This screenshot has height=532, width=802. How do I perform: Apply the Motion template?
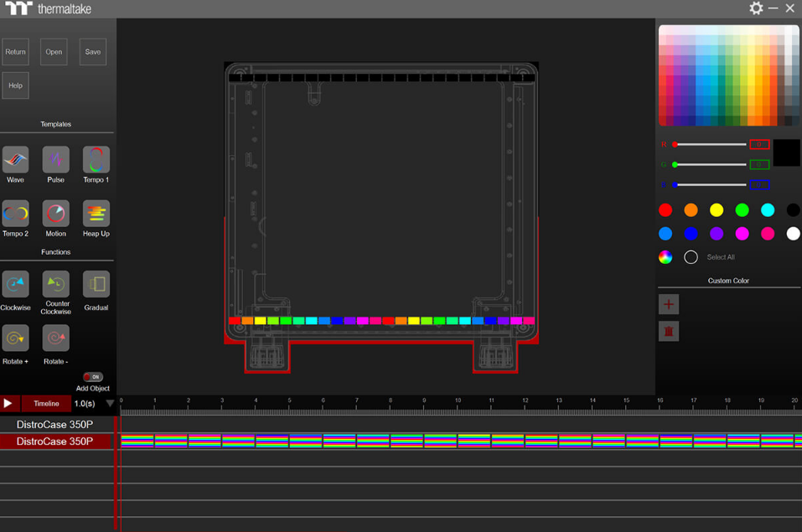click(x=55, y=214)
